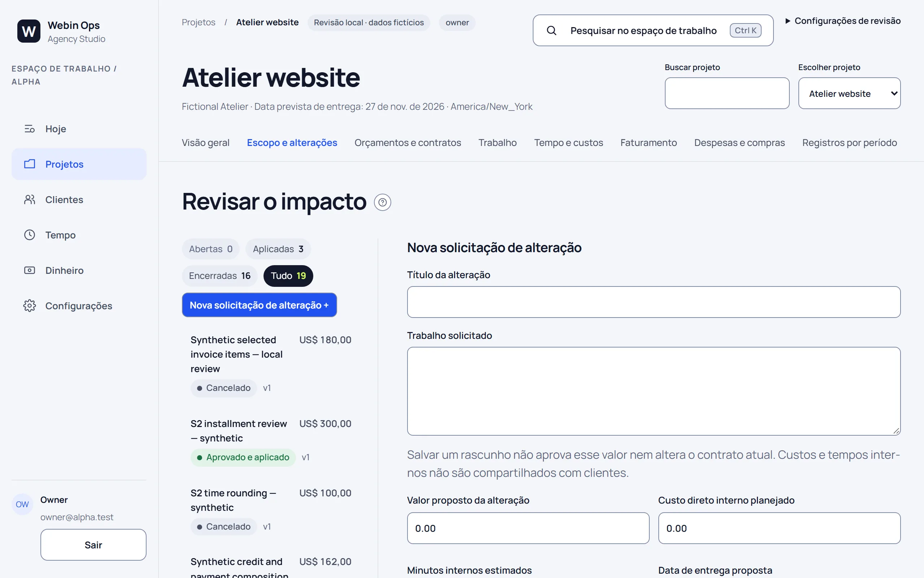Go to the Trabalho tab

point(497,143)
